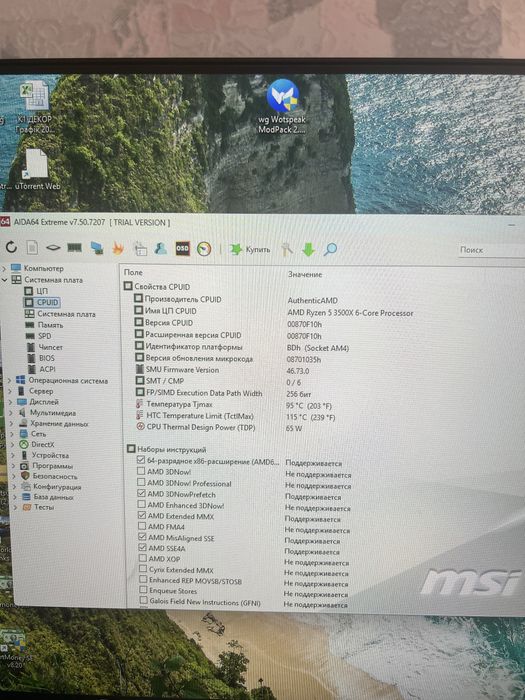Expand the Сервер node chevron
Screen dimensions: 525x700
point(10,391)
